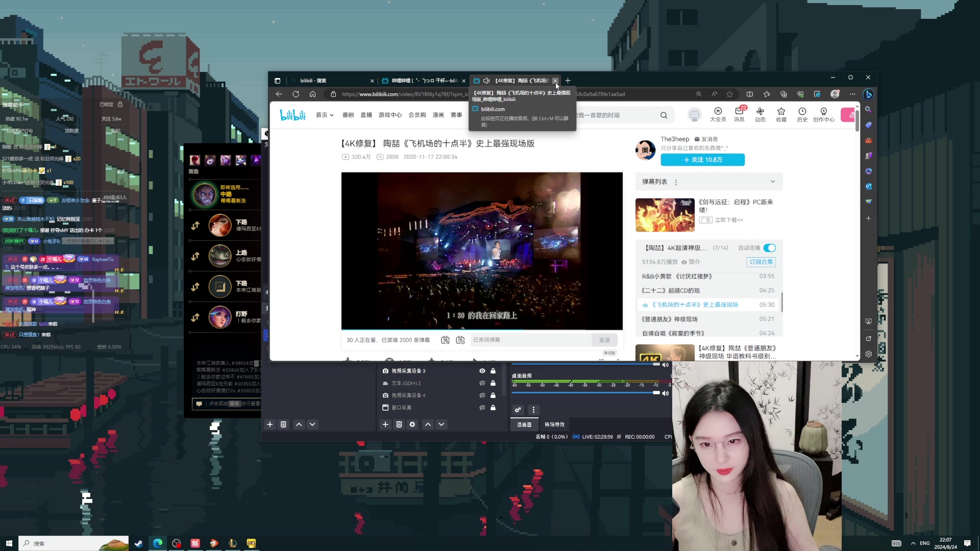The image size is (980, 551).
Task: Open 剑与远征 ad thumbnail
Action: (665, 215)
